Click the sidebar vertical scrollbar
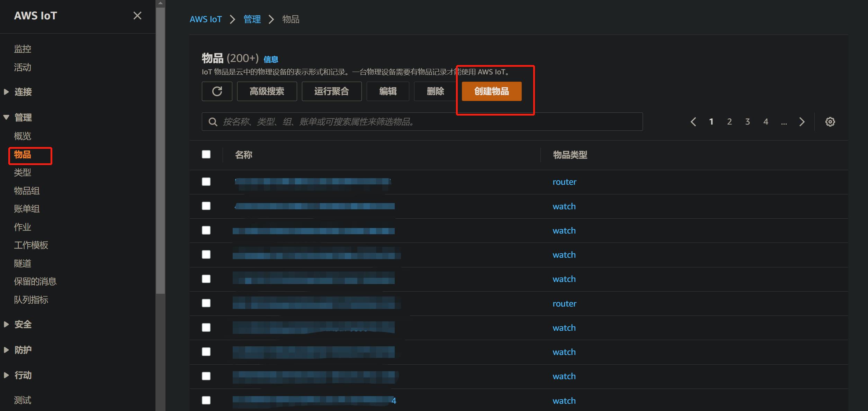Viewport: 868px width, 411px height. coord(160,149)
